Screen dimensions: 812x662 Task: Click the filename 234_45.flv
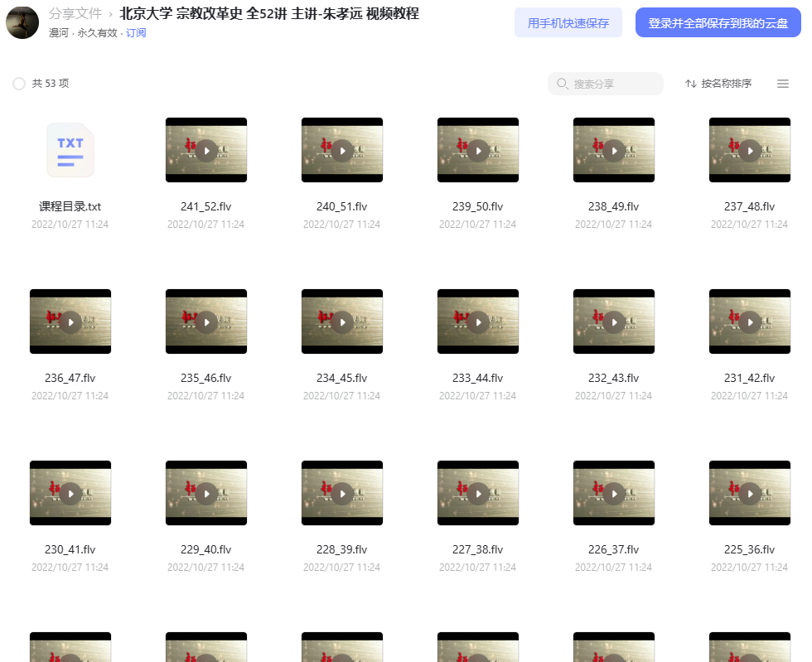[342, 378]
